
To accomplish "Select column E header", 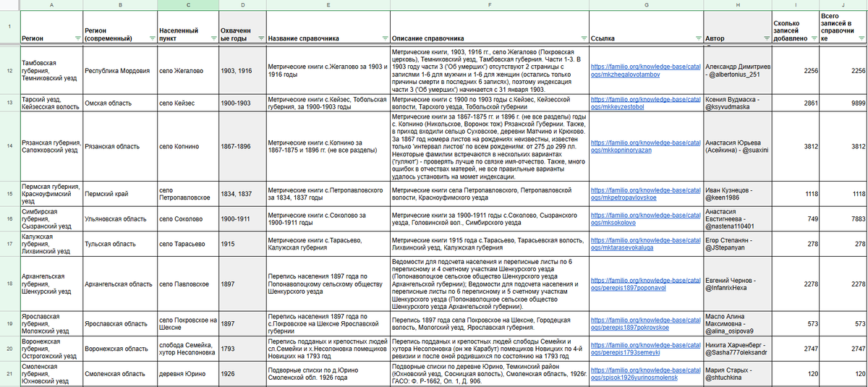I will (x=327, y=5).
